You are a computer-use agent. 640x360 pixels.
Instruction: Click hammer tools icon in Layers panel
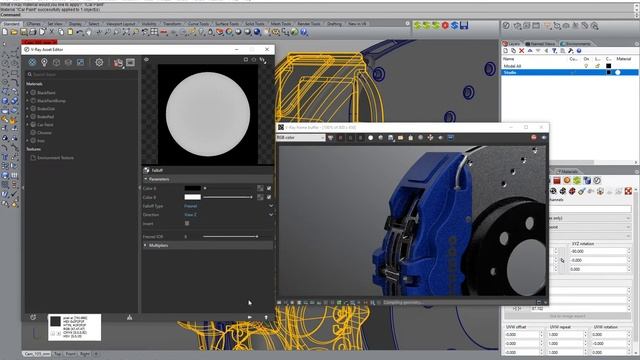(570, 51)
